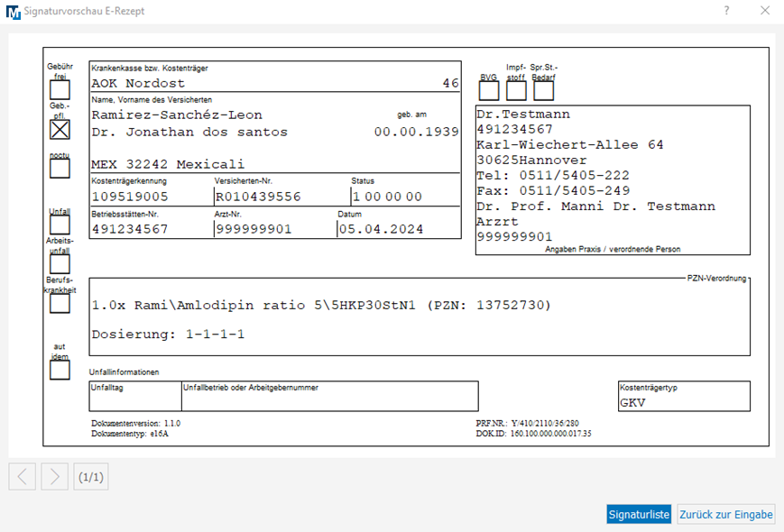Toggle the Unfall checkbox

(x=60, y=225)
